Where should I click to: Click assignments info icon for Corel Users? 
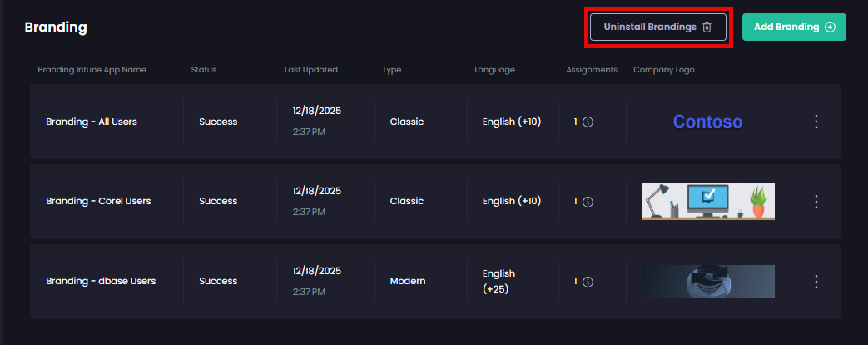point(588,201)
